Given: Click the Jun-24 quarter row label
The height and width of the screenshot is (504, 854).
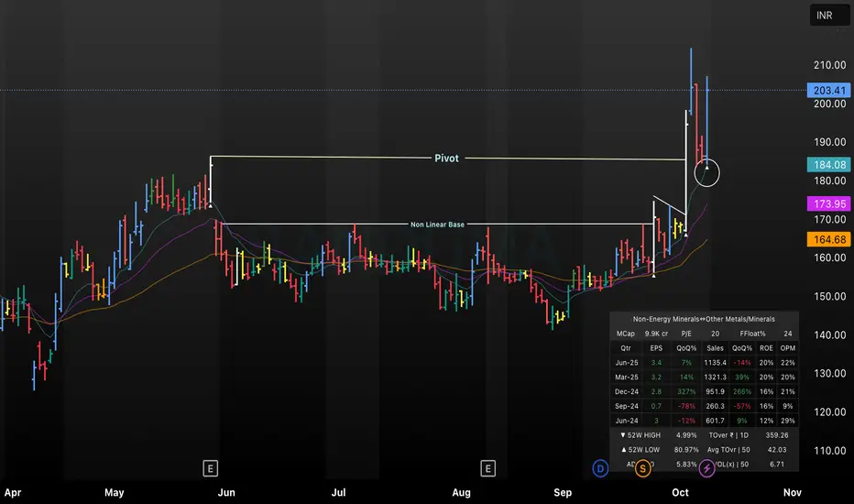Looking at the screenshot, I should [x=627, y=421].
